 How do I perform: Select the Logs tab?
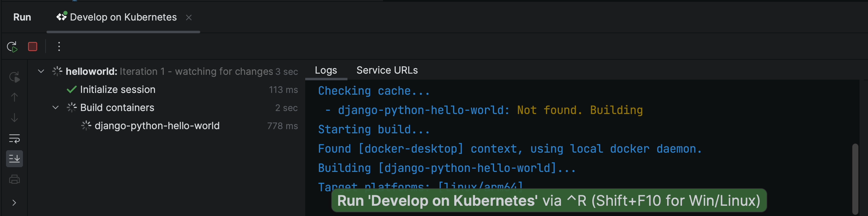(x=325, y=70)
